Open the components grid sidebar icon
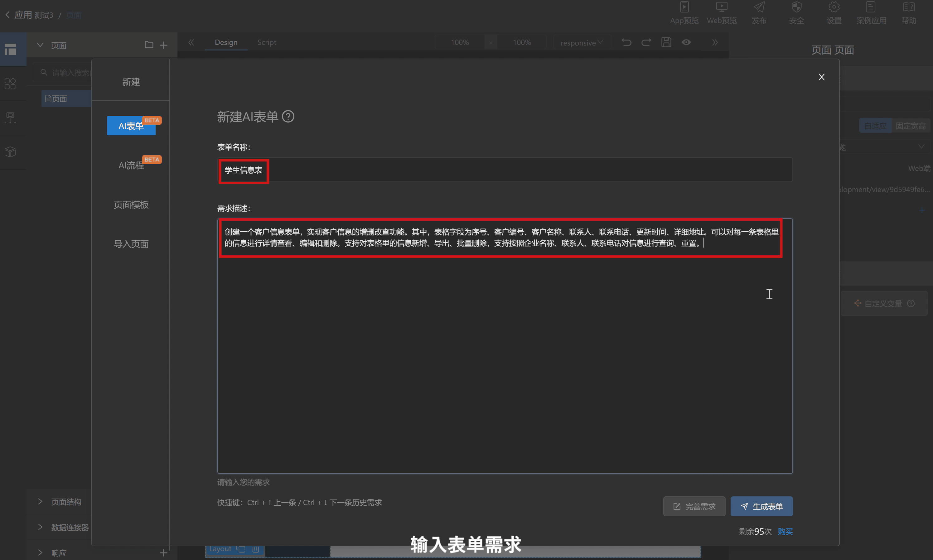The width and height of the screenshot is (933, 560). coord(10,83)
